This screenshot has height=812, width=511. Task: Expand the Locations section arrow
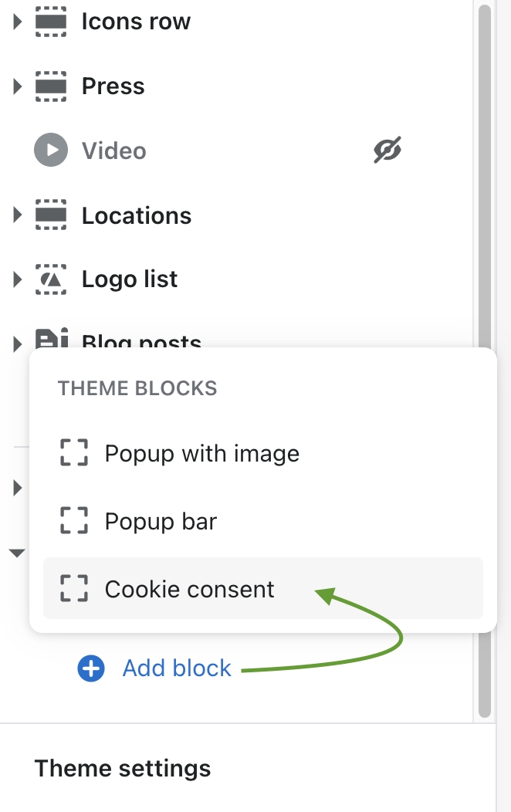(x=18, y=215)
